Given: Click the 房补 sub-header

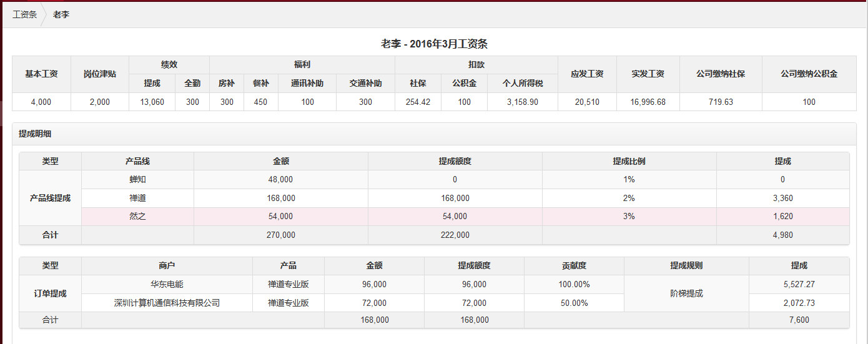Looking at the screenshot, I should (x=227, y=83).
